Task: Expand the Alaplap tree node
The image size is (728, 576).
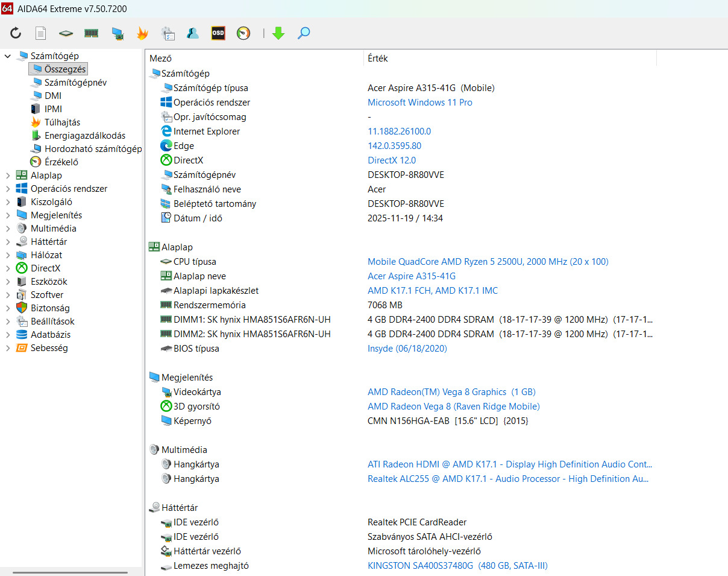Action: pyautogui.click(x=8, y=176)
